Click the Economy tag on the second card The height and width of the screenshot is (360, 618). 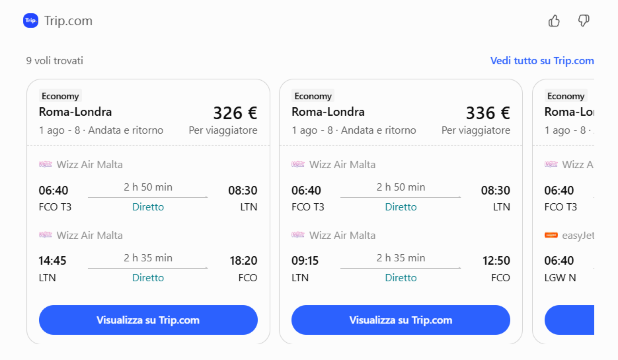(313, 96)
